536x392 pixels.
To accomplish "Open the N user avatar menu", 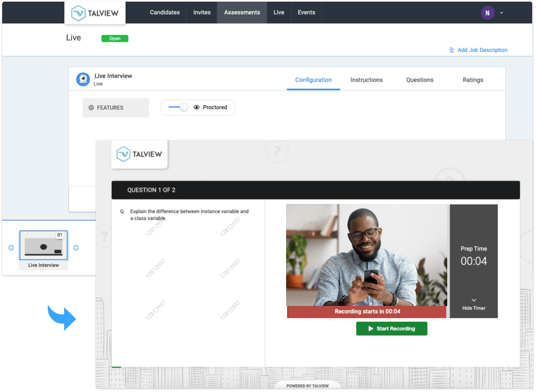I will click(x=487, y=12).
